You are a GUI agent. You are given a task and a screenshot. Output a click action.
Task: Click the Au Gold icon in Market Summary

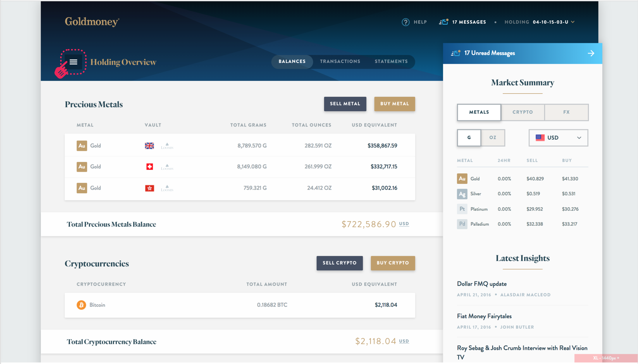pyautogui.click(x=462, y=179)
